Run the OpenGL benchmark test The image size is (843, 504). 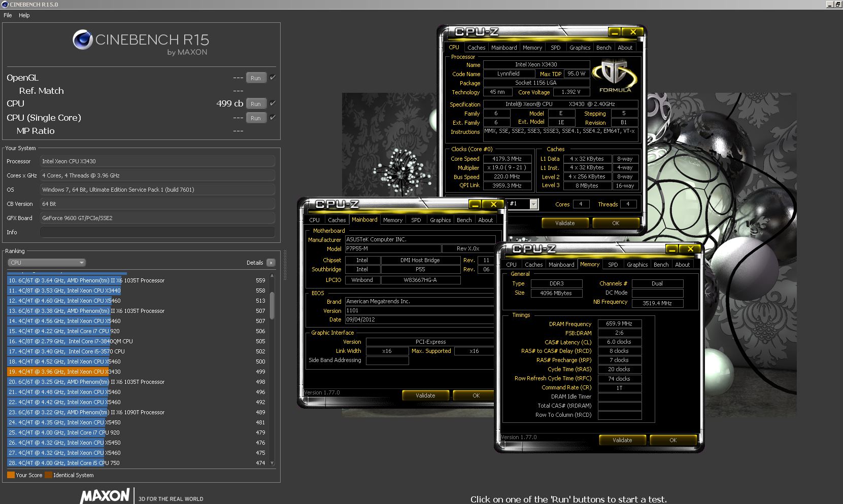(256, 78)
